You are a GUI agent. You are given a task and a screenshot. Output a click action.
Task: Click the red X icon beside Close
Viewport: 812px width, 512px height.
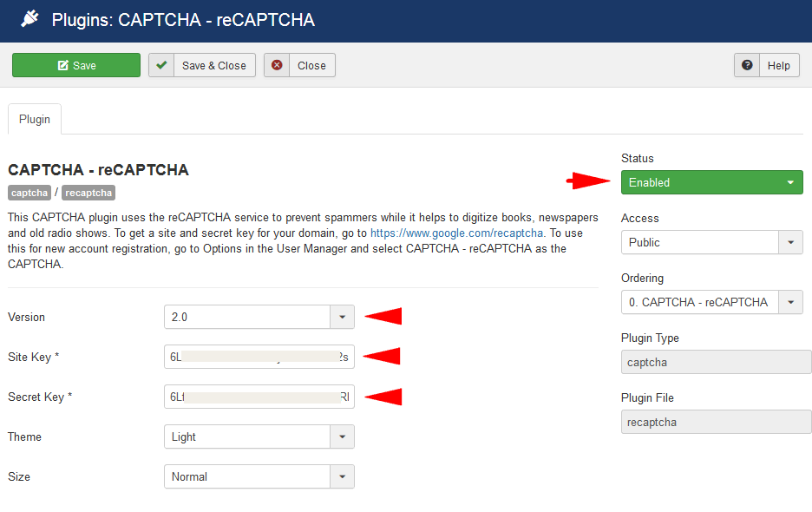tap(277, 65)
